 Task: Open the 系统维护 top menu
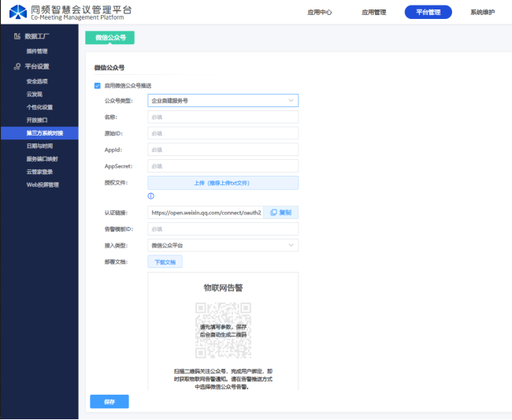click(x=483, y=13)
